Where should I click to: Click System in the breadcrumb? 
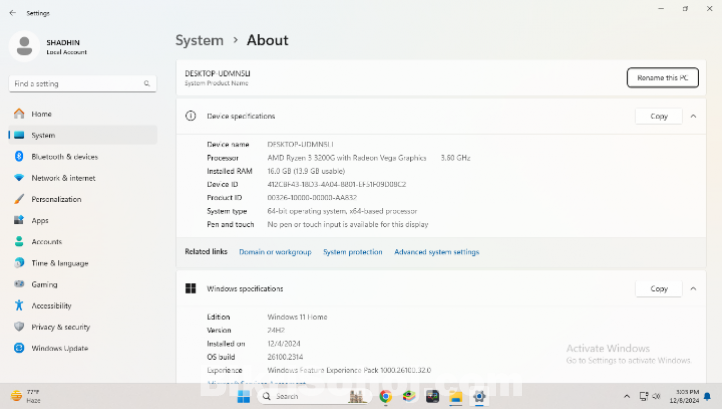[199, 41]
